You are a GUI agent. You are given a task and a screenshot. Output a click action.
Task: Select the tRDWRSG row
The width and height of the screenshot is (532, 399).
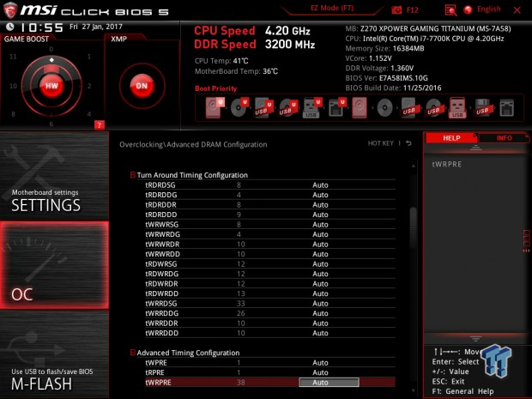point(270,263)
